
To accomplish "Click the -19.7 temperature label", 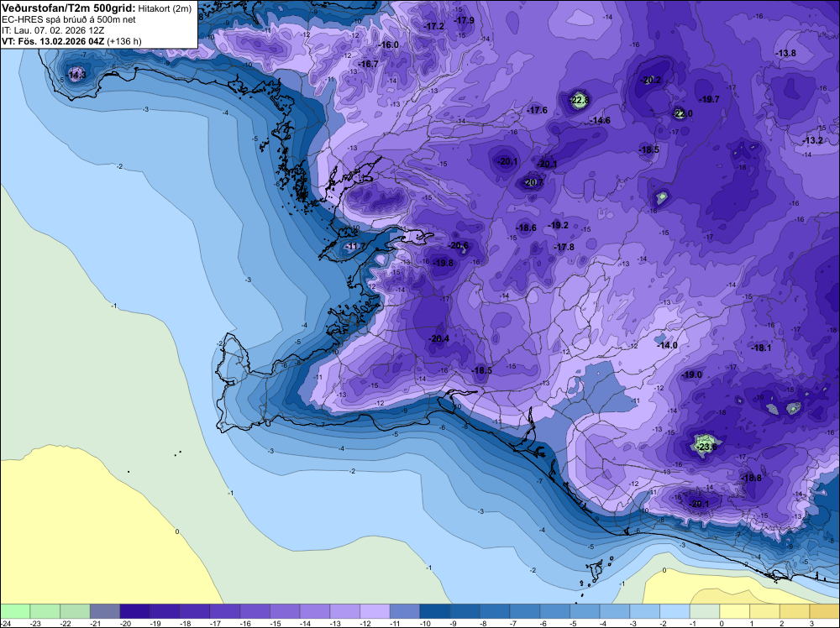I will (x=709, y=100).
